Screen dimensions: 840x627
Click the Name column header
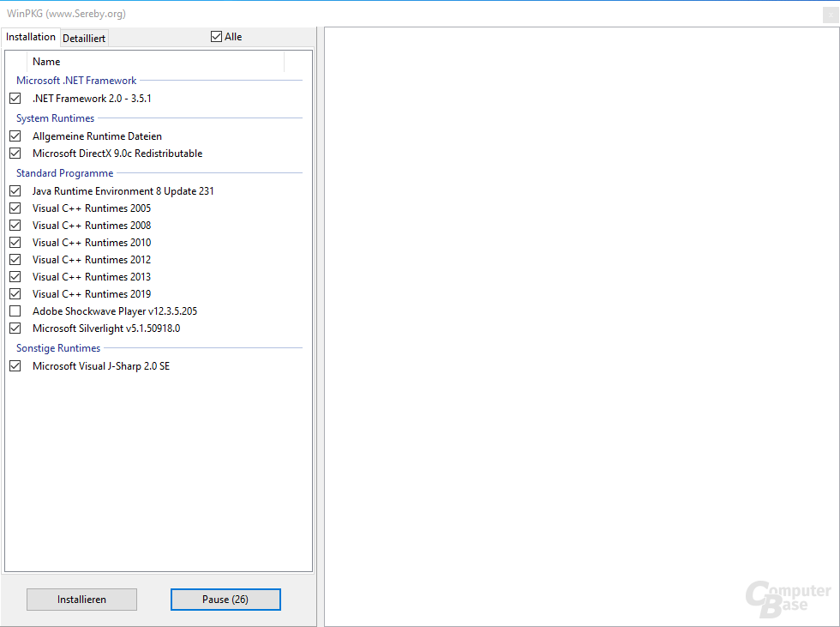tap(46, 61)
